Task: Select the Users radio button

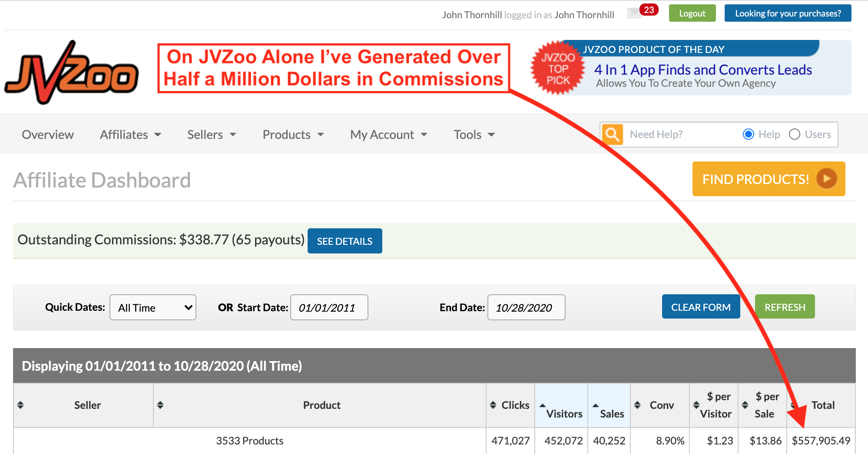Action: tap(794, 135)
